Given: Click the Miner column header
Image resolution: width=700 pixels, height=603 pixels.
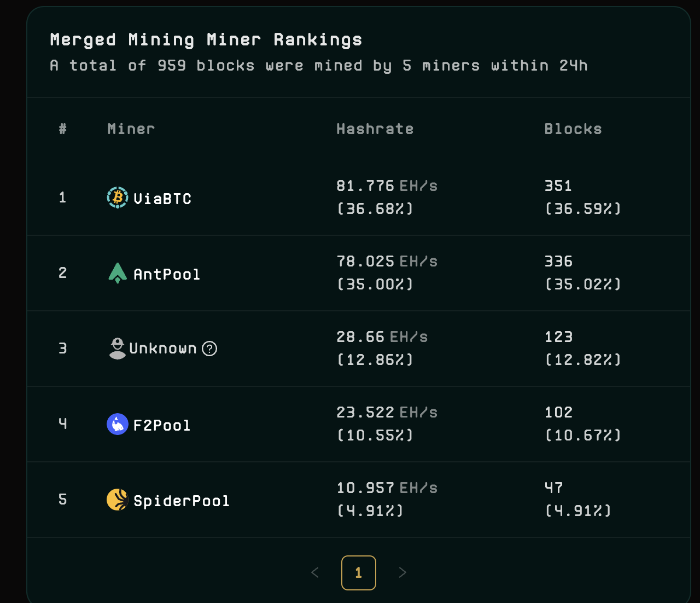Looking at the screenshot, I should [131, 129].
